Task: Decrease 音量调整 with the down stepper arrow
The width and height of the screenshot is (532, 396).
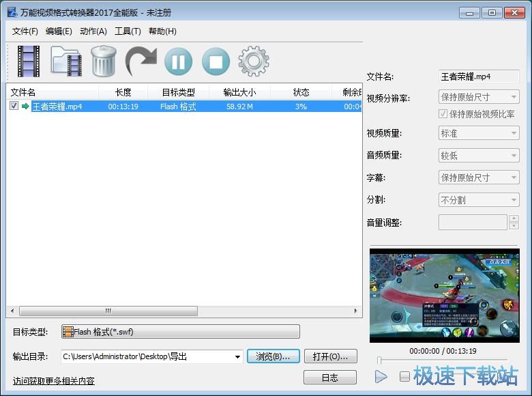Action: coord(514,226)
